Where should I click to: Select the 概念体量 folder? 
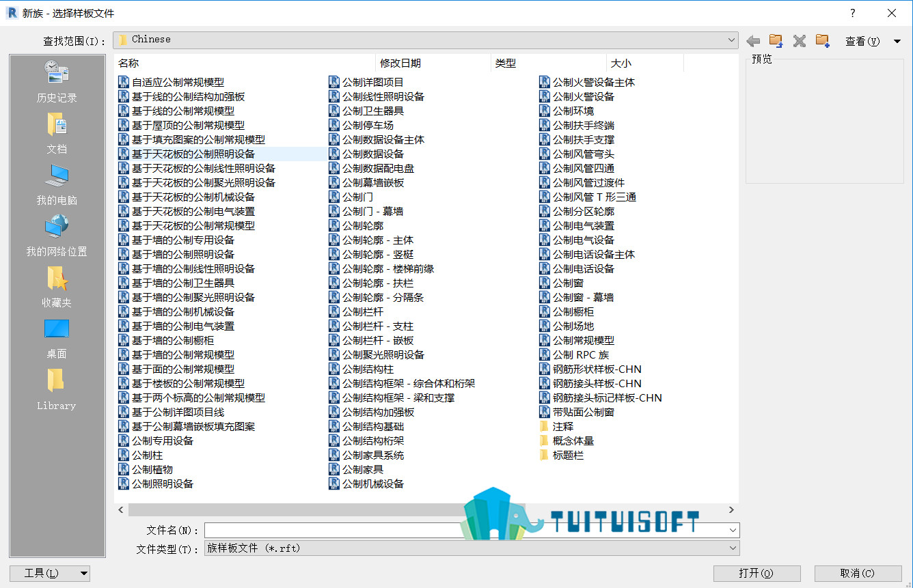(x=567, y=440)
